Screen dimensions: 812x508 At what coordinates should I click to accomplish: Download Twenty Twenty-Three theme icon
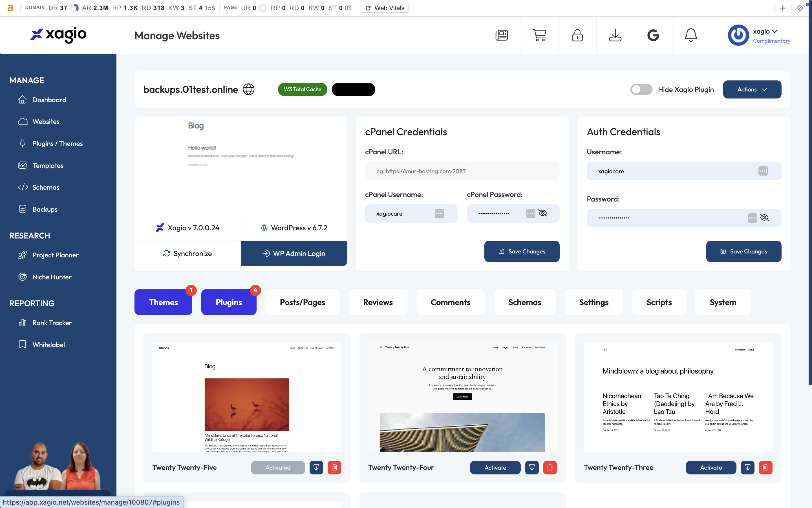pyautogui.click(x=748, y=467)
